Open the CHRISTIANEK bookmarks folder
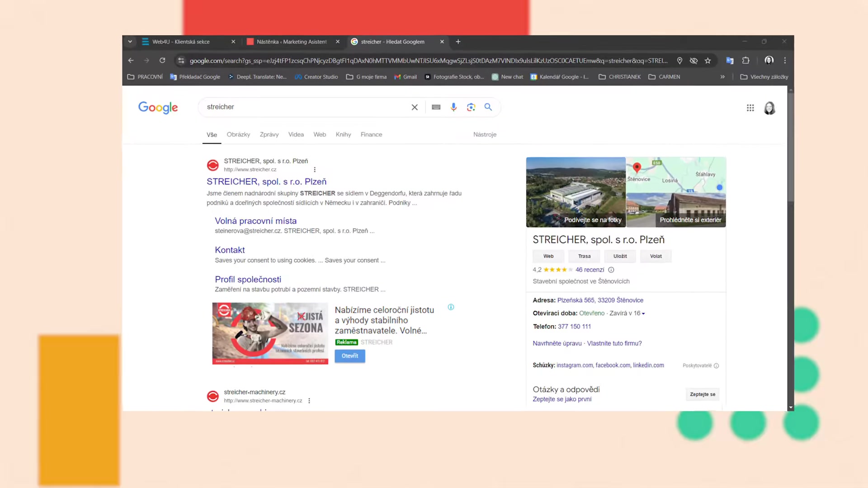Screen dimensions: 868x488 click(x=620, y=77)
